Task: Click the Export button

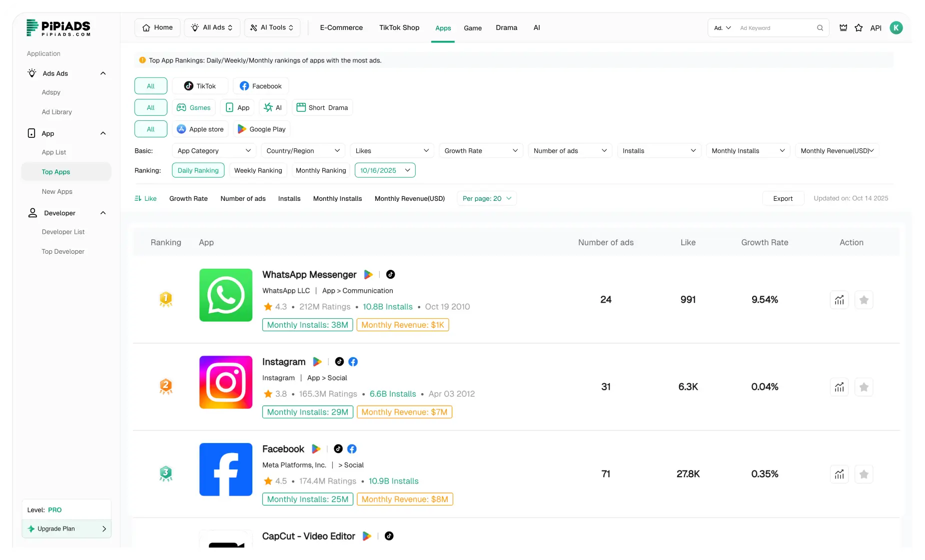Action: click(x=783, y=198)
